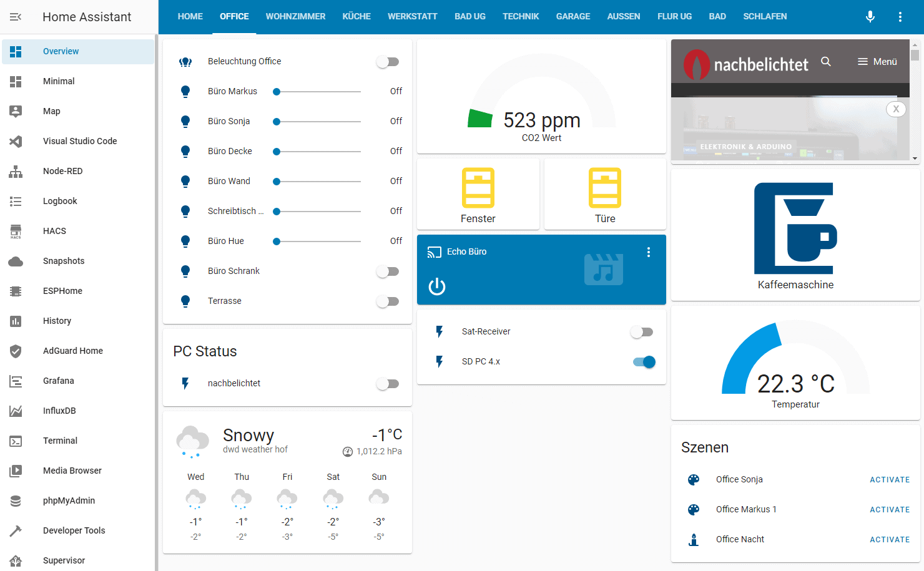
Task: Collapse the sidebar with the hamburger icon
Action: (16, 17)
